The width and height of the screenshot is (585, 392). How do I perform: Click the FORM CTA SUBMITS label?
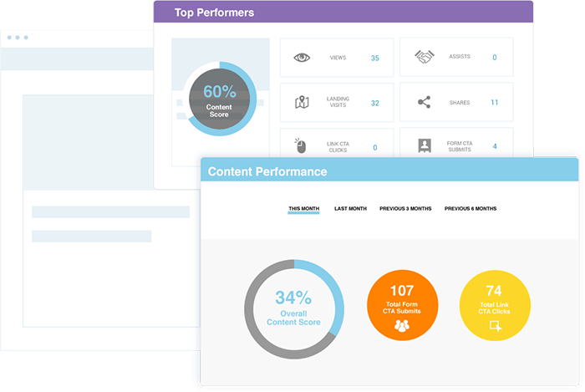[x=460, y=146]
